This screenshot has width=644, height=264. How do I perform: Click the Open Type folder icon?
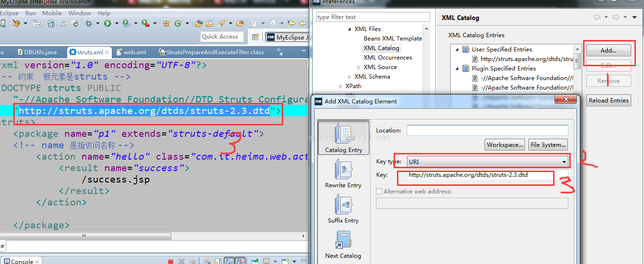(198, 23)
